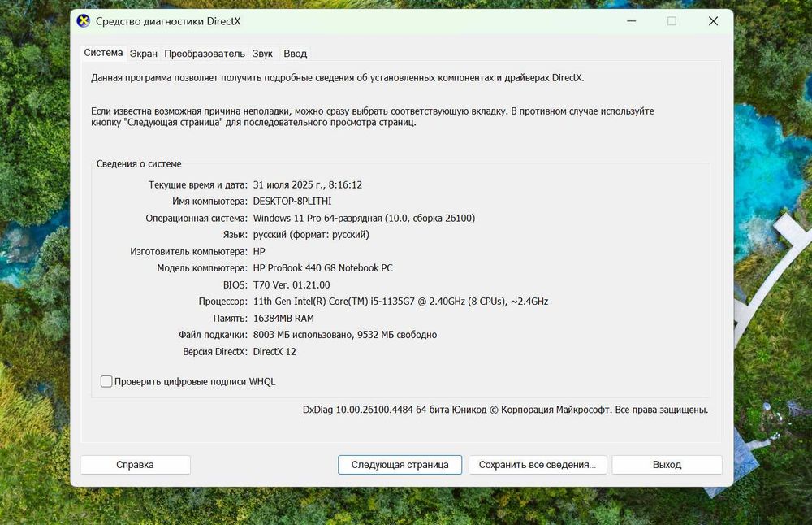Click the Выход button
812x525 pixels.
click(x=667, y=465)
